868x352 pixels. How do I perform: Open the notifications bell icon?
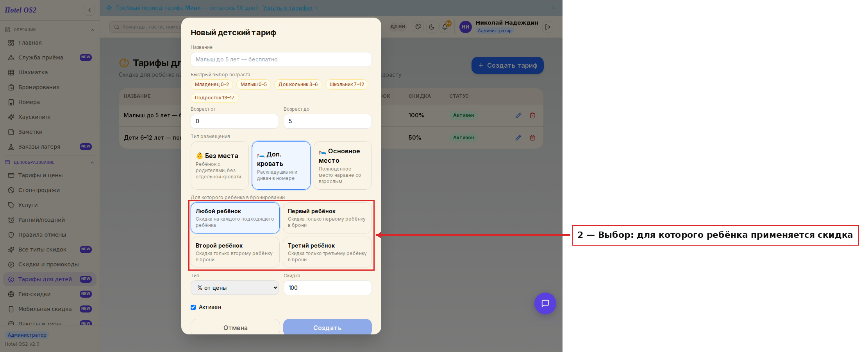pos(445,27)
